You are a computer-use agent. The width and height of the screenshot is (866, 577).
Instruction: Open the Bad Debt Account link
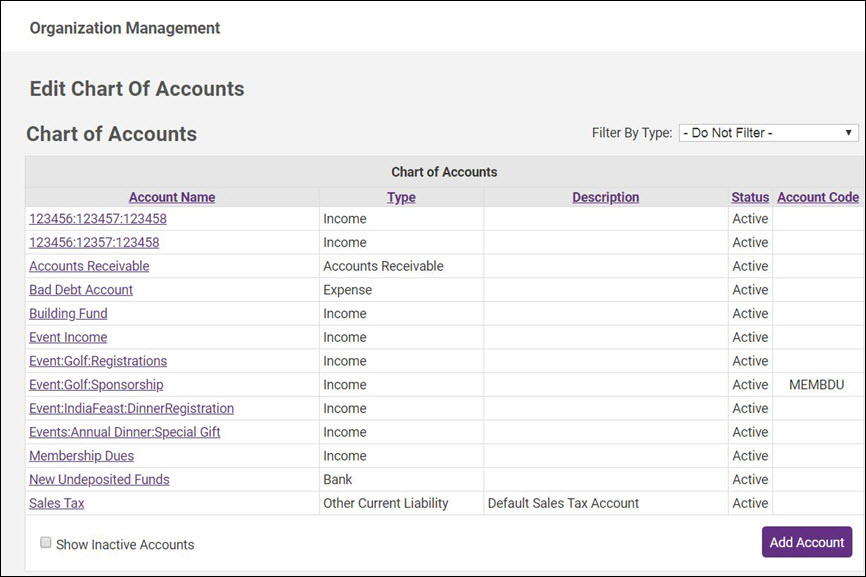(x=81, y=290)
